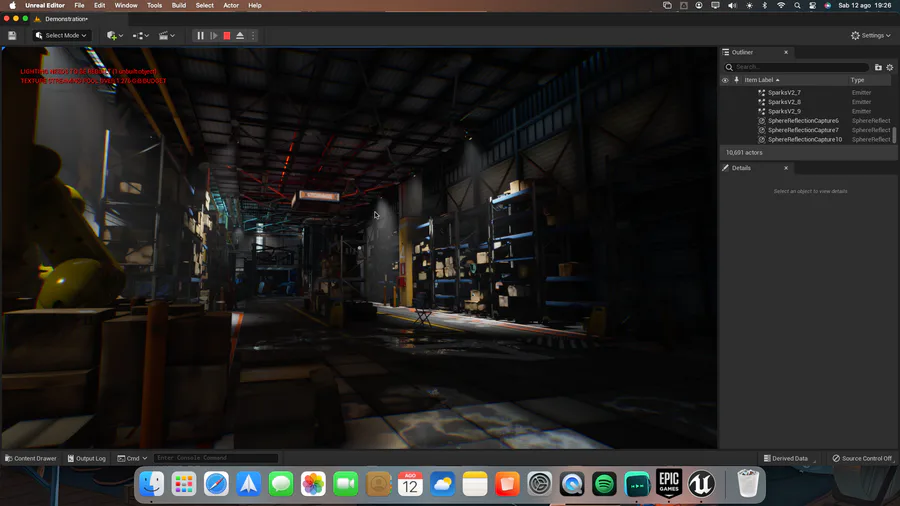Pause the running simulation
Image resolution: width=900 pixels, height=506 pixels.
tap(200, 36)
